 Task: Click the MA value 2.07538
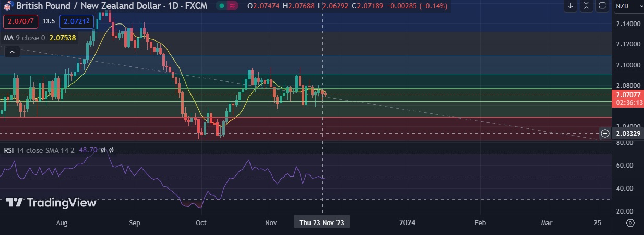(x=63, y=38)
